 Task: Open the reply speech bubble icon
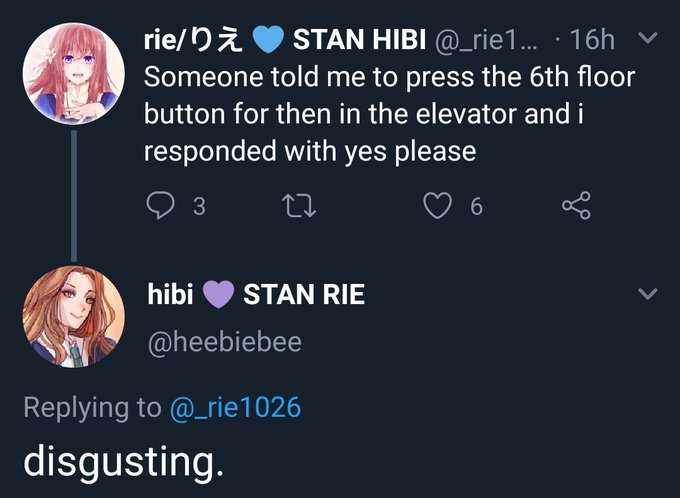(160, 206)
